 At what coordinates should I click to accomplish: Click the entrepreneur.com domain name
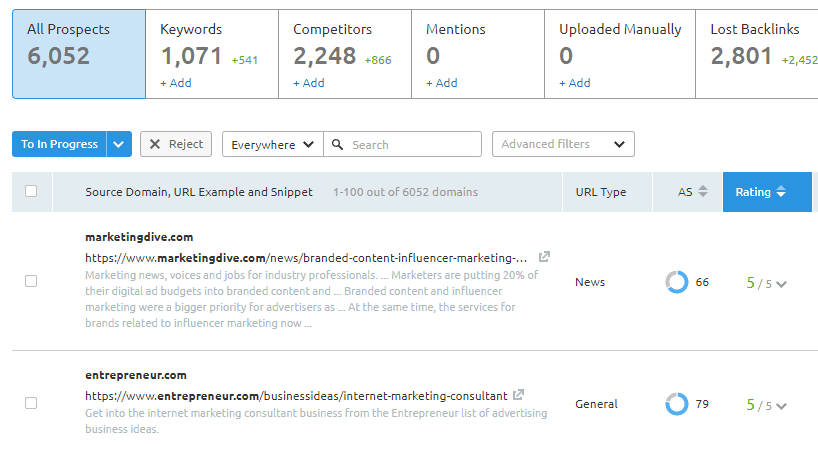[x=136, y=375]
